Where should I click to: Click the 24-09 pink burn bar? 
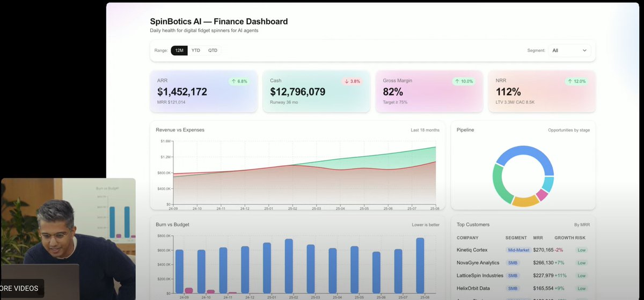tap(188, 290)
